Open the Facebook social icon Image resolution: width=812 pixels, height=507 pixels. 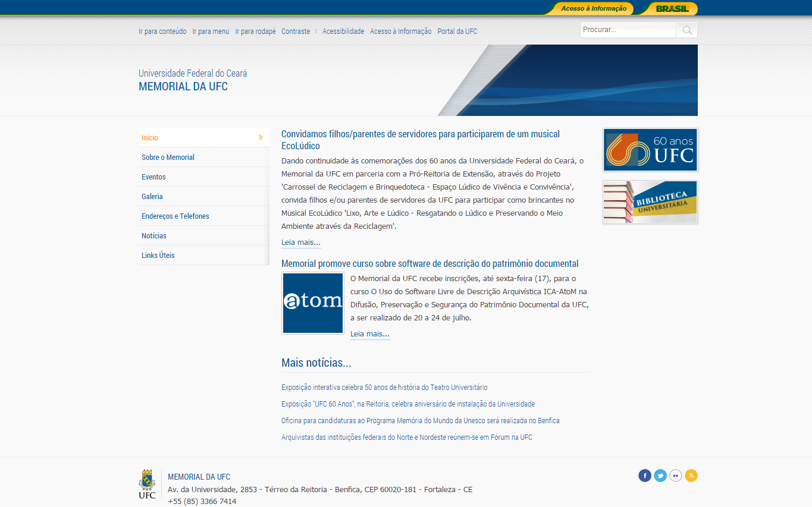[645, 475]
